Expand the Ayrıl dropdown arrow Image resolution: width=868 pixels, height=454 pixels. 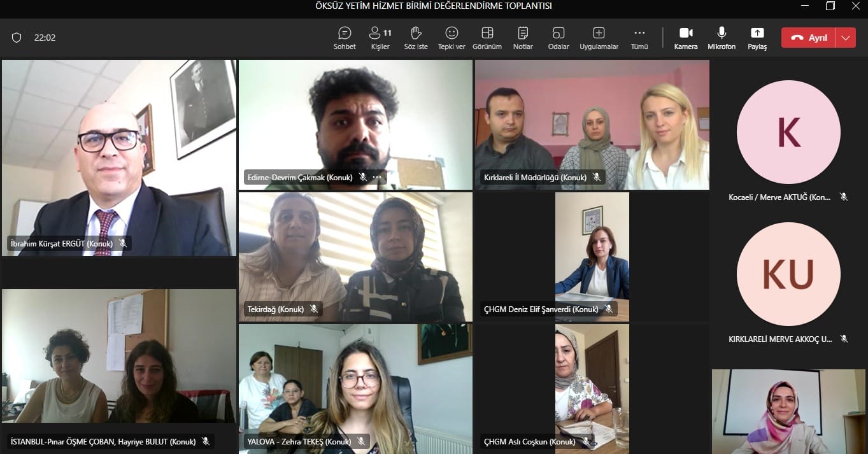click(x=845, y=38)
